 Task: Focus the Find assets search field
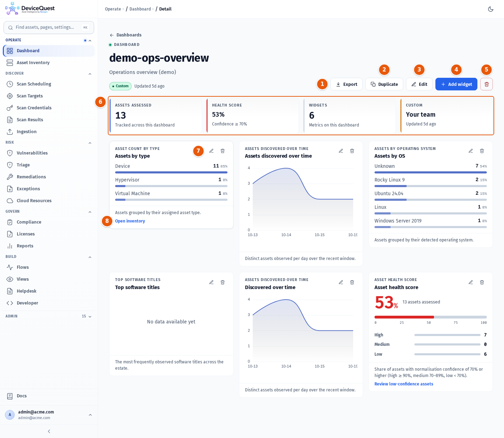[49, 27]
